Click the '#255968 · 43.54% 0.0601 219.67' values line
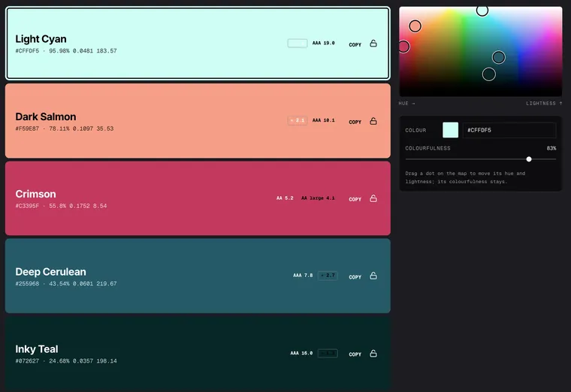Screen dimensions: 571x392 pos(66,284)
